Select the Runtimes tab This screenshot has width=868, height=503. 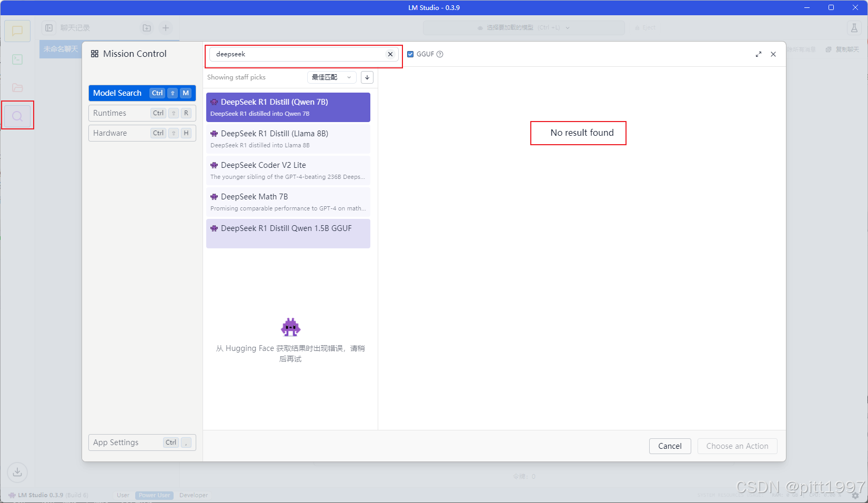[142, 113]
